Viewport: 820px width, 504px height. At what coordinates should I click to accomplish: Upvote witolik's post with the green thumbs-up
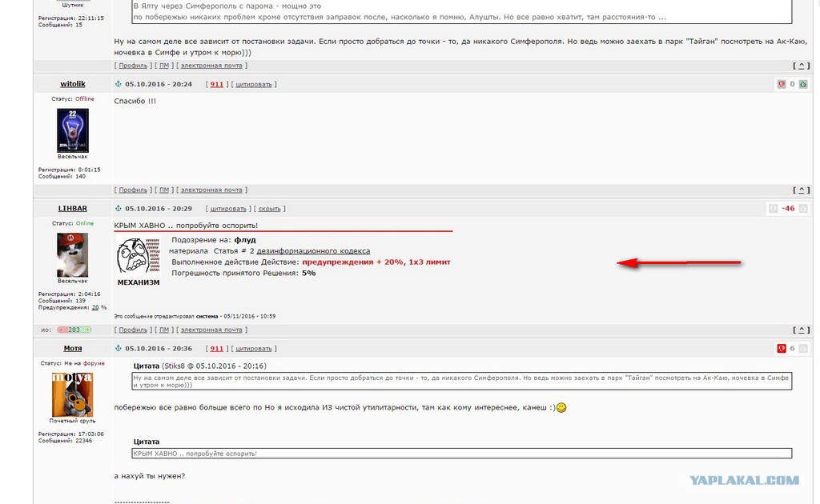point(803,84)
